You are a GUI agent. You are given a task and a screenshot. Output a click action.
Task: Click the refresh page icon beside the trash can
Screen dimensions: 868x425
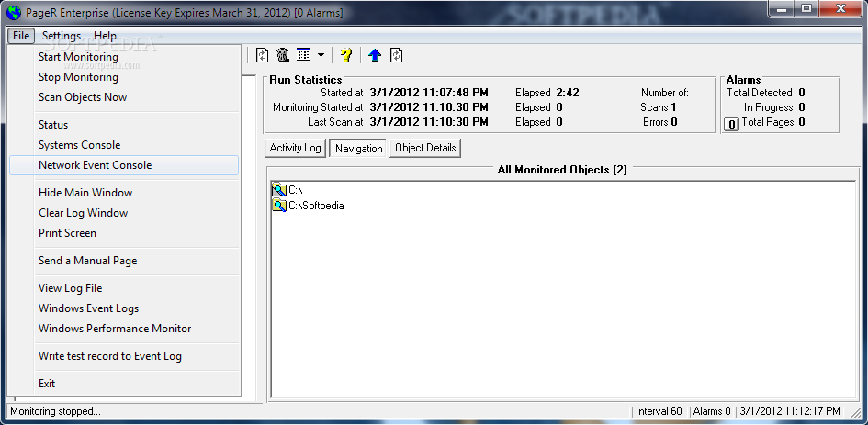(x=263, y=55)
